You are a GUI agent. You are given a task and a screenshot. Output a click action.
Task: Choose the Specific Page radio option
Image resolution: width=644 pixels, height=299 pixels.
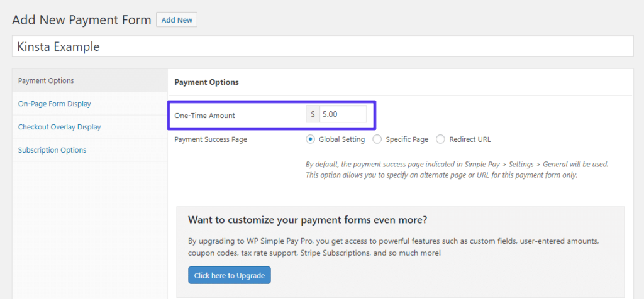pyautogui.click(x=377, y=139)
